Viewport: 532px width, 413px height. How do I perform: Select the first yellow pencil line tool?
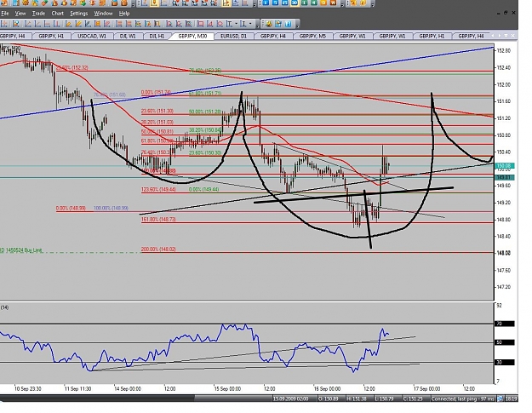pos(68,24)
